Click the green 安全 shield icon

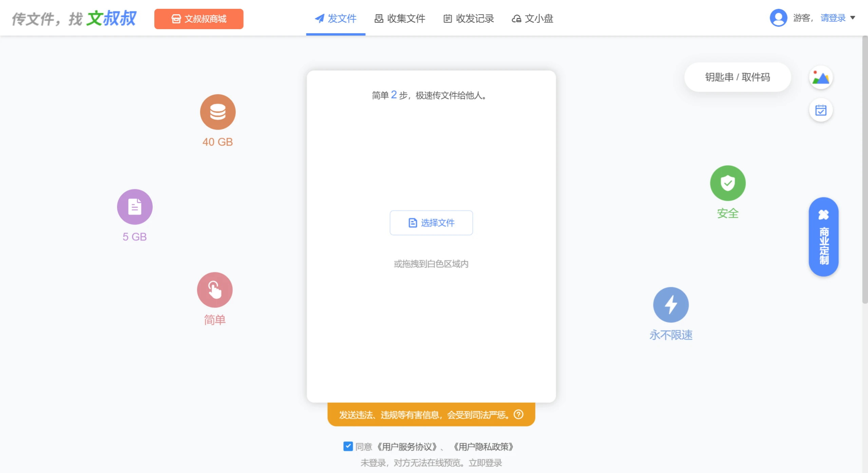[x=727, y=183]
